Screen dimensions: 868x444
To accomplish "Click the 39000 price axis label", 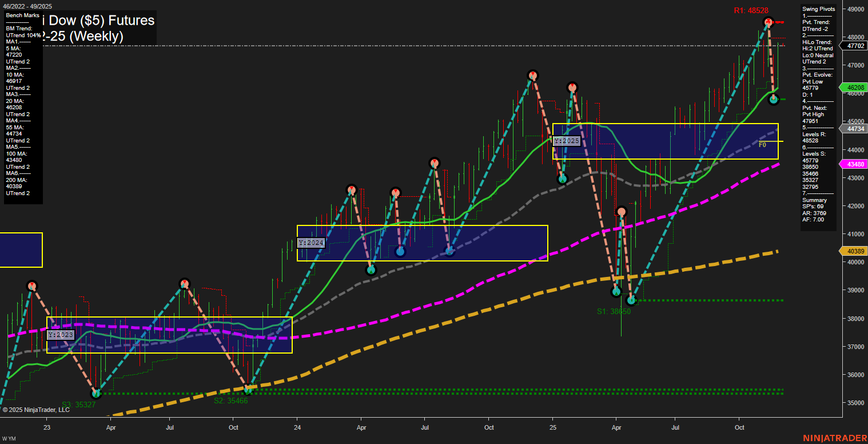I will coord(855,290).
